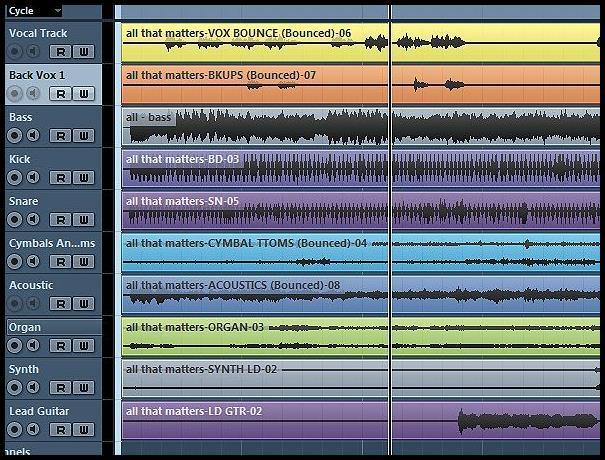The image size is (605, 460).
Task: Select the Bass track name
Action: 20,117
